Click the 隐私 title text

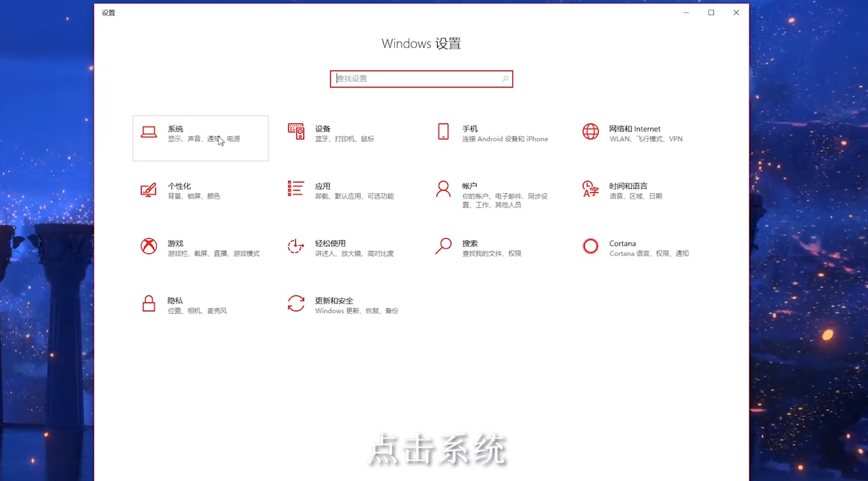[x=175, y=301]
